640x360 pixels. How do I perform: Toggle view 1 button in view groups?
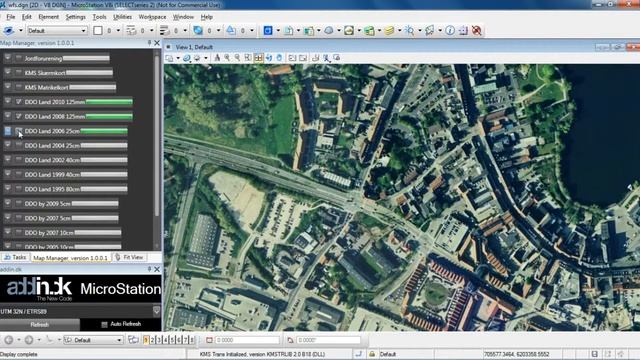(146, 340)
